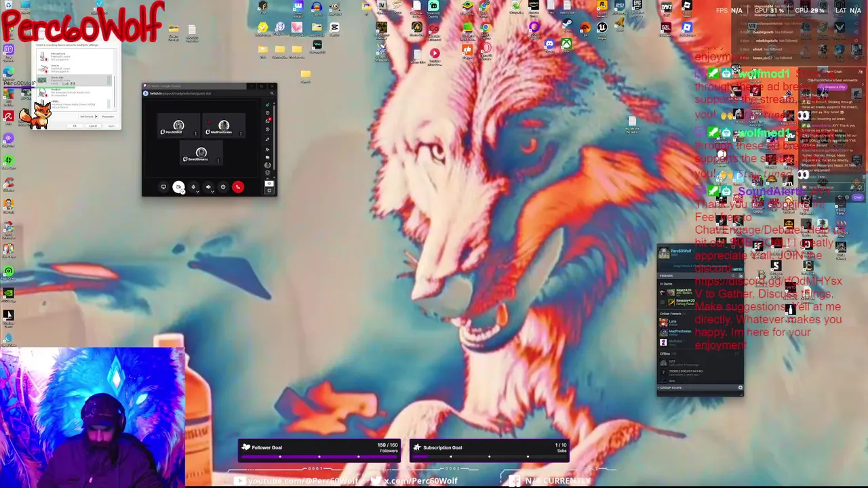Select lower layout toggle at sidebar bottom
This screenshot has height=488, width=868.
(269, 190)
